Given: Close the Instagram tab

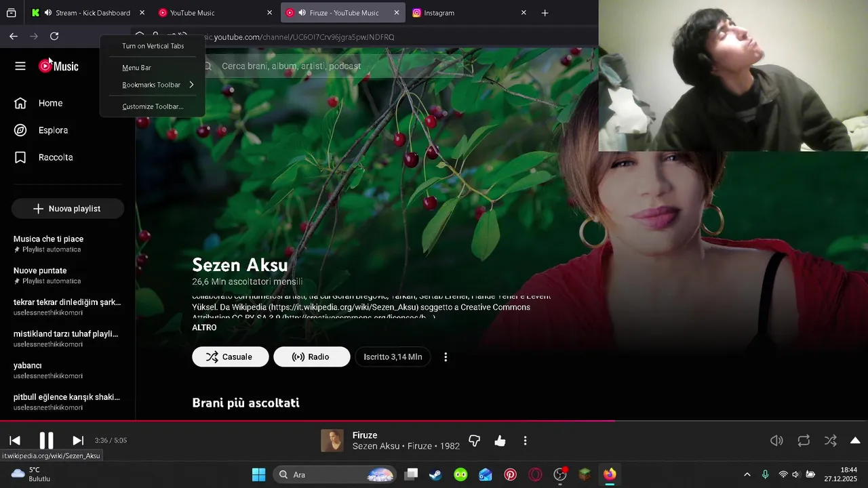Looking at the screenshot, I should pos(524,13).
